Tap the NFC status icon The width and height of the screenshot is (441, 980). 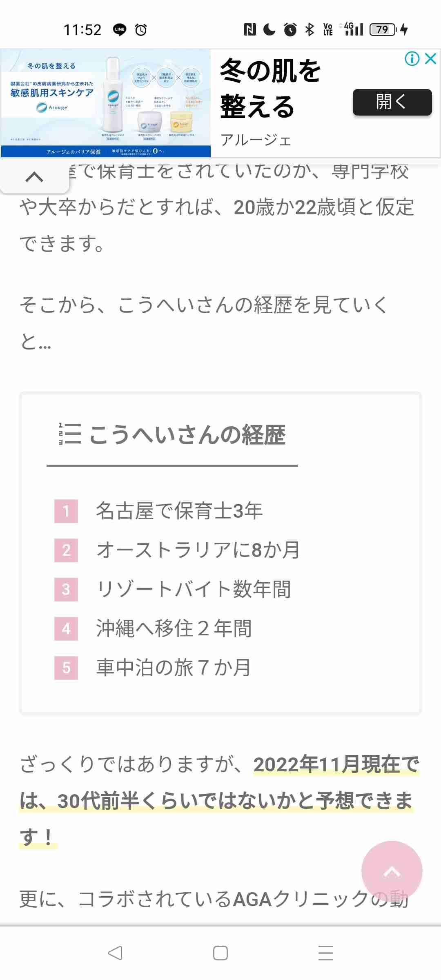249,29
